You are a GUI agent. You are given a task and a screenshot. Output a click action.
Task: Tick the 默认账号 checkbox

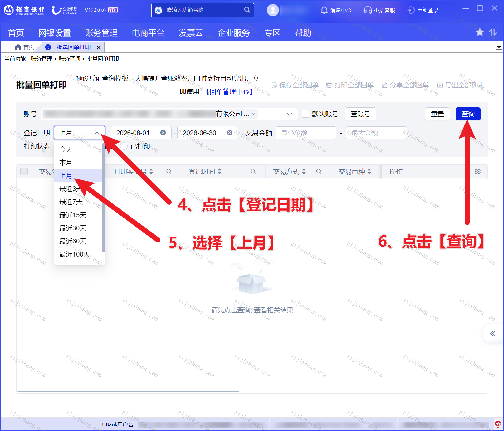306,114
